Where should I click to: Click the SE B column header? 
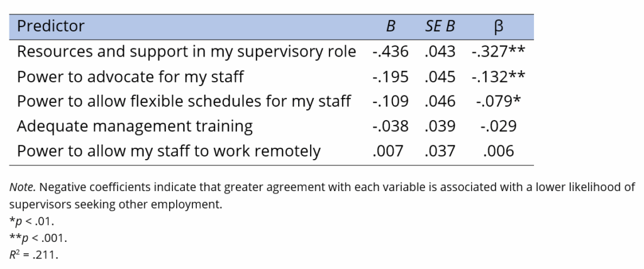pyautogui.click(x=440, y=26)
